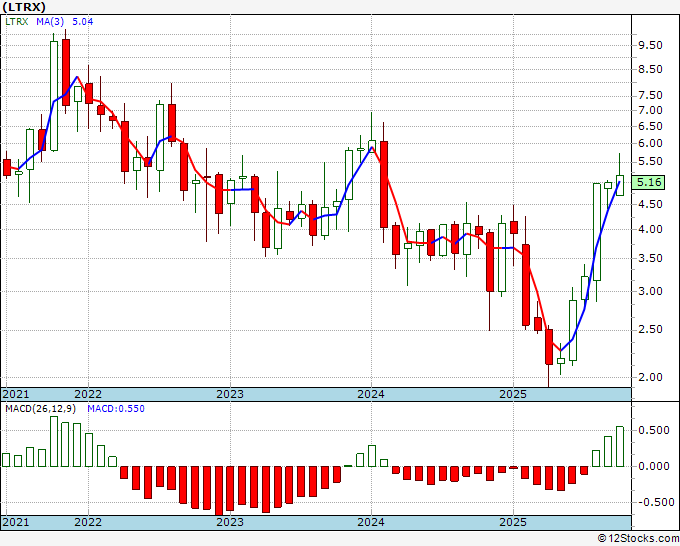
Task: Click the 2.00 price axis label
Action: 650,377
